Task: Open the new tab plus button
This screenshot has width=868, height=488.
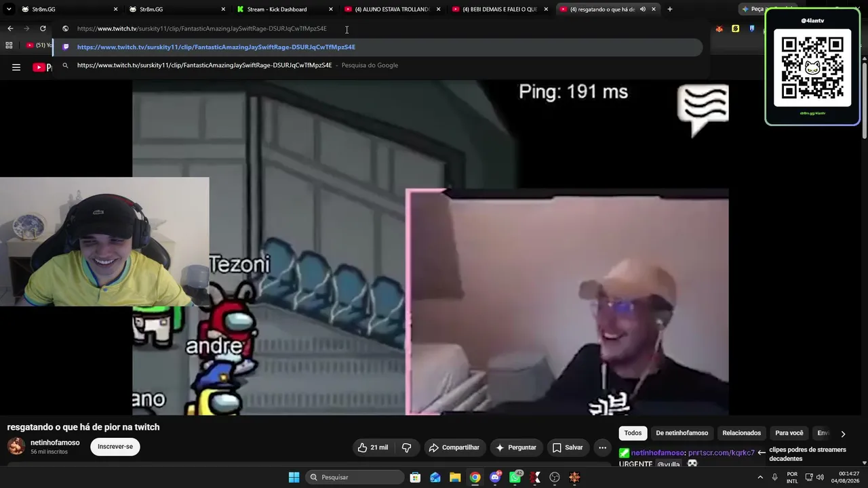Action: point(670,9)
